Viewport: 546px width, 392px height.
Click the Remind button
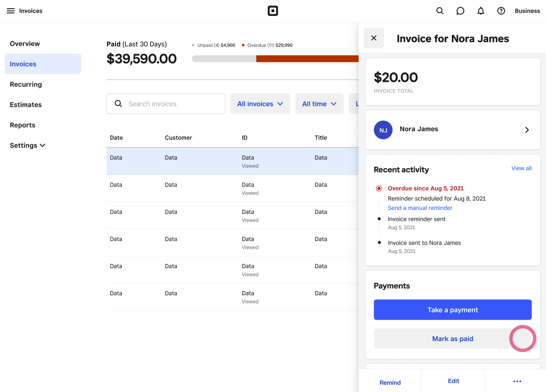tap(390, 382)
